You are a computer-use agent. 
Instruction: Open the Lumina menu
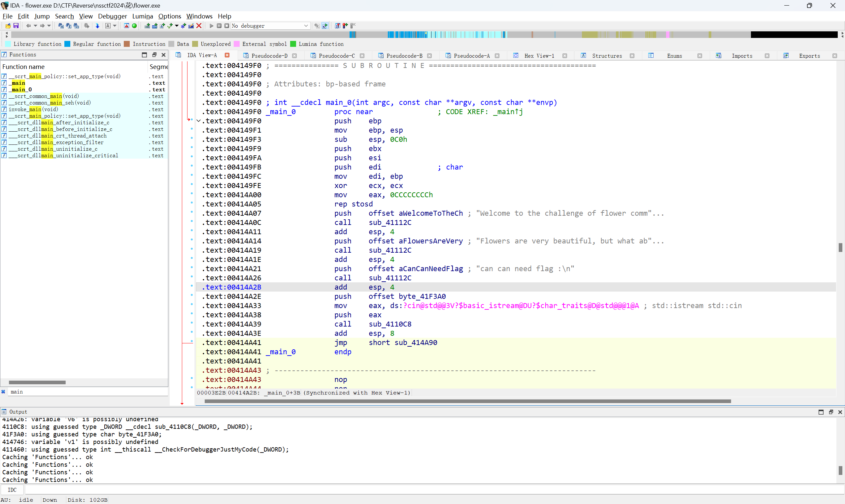pos(143,16)
